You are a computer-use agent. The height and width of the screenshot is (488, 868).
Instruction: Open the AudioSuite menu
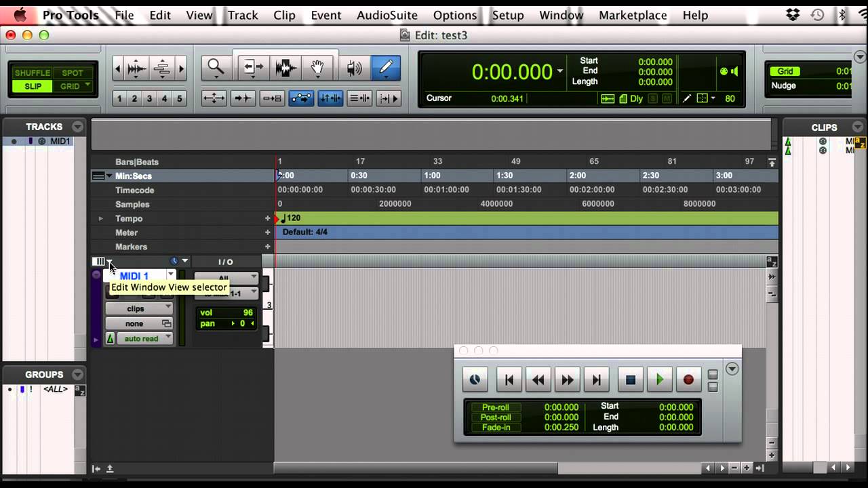point(387,15)
